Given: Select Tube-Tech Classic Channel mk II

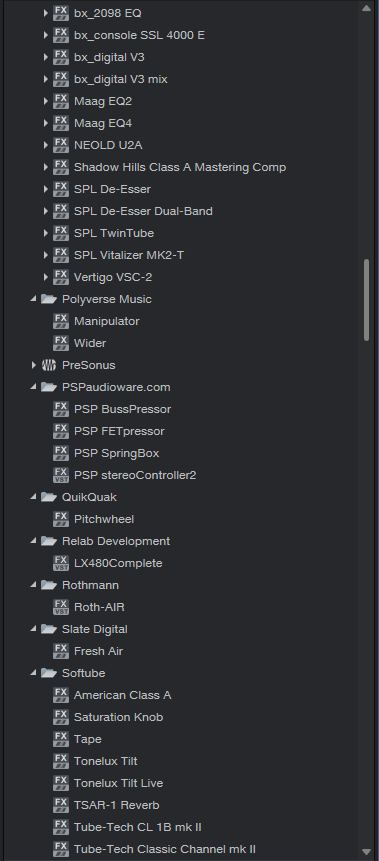Looking at the screenshot, I should [x=165, y=848].
